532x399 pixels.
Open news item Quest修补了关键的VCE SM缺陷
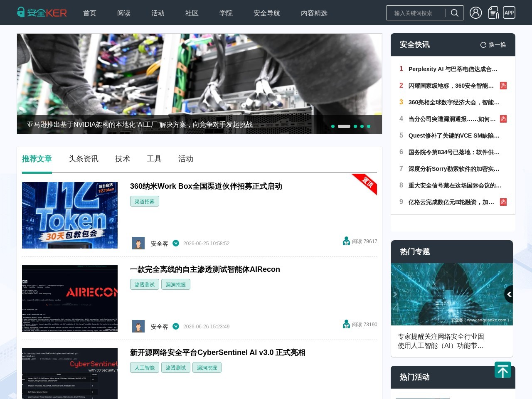click(x=454, y=135)
